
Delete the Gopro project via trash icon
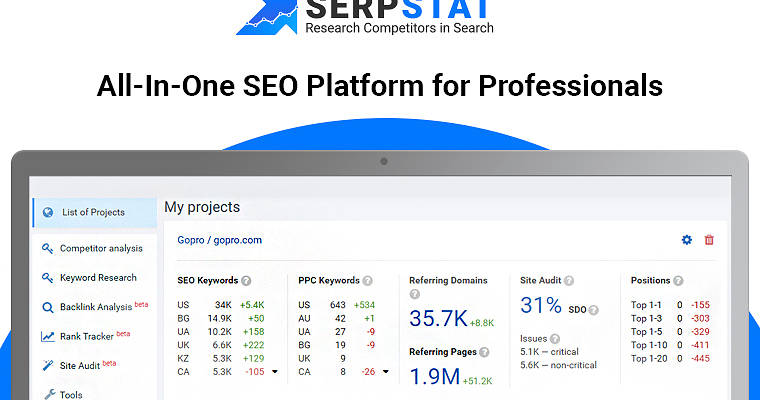coord(709,240)
